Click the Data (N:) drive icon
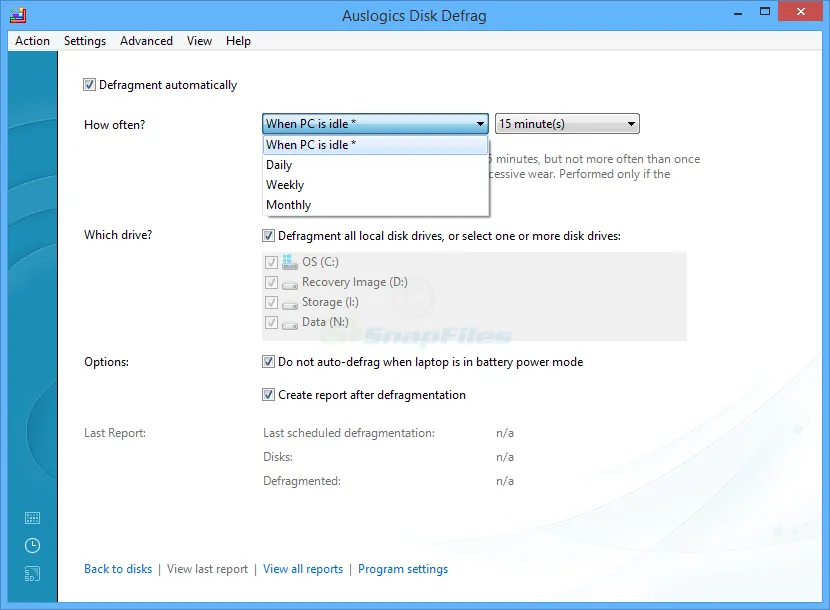The height and width of the screenshot is (610, 830). click(290, 325)
